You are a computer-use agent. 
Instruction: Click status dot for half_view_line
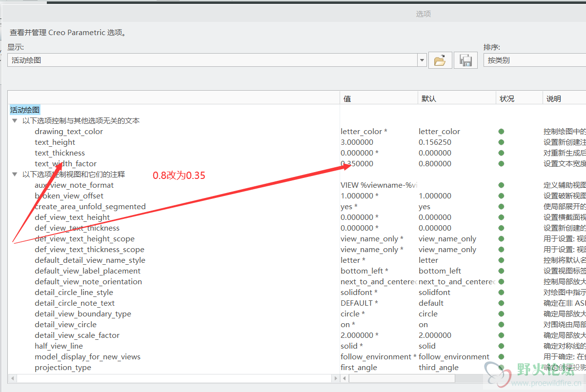coord(501,346)
